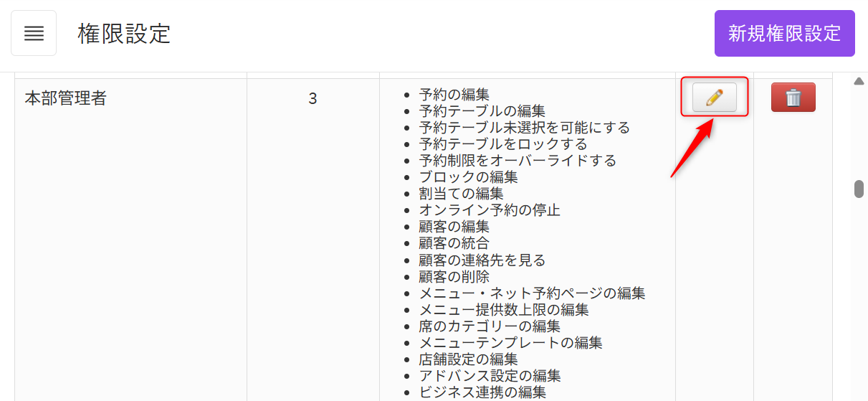
Task: Edit 本部管理者 permissions via pencil icon
Action: [x=715, y=98]
